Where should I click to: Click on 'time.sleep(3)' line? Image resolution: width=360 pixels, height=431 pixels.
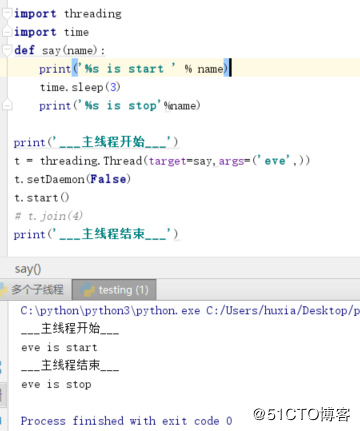point(80,87)
